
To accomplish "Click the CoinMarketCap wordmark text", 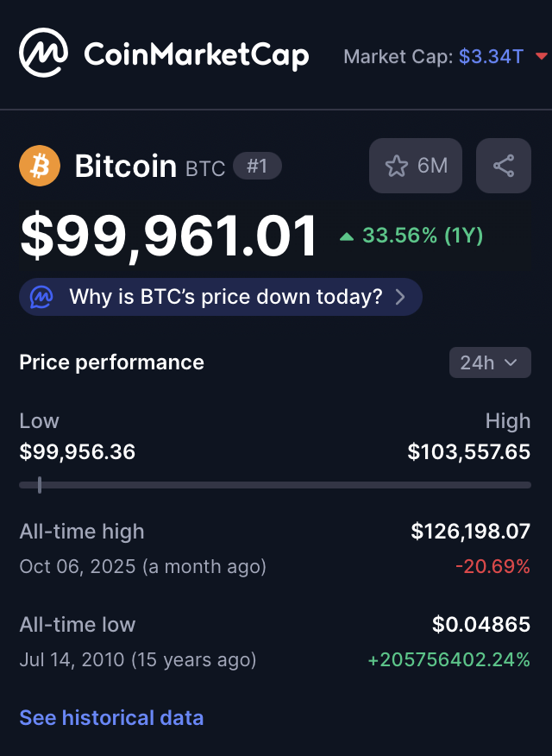I will [x=196, y=56].
